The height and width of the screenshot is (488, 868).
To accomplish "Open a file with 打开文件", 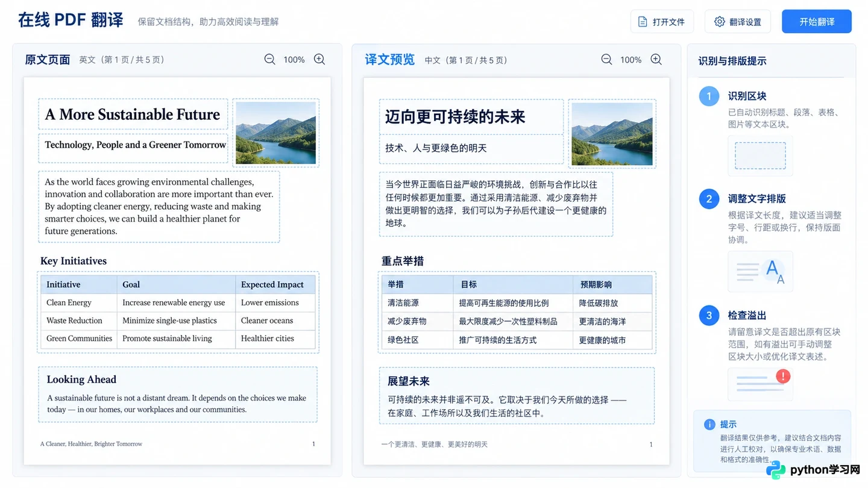I will click(x=662, y=22).
